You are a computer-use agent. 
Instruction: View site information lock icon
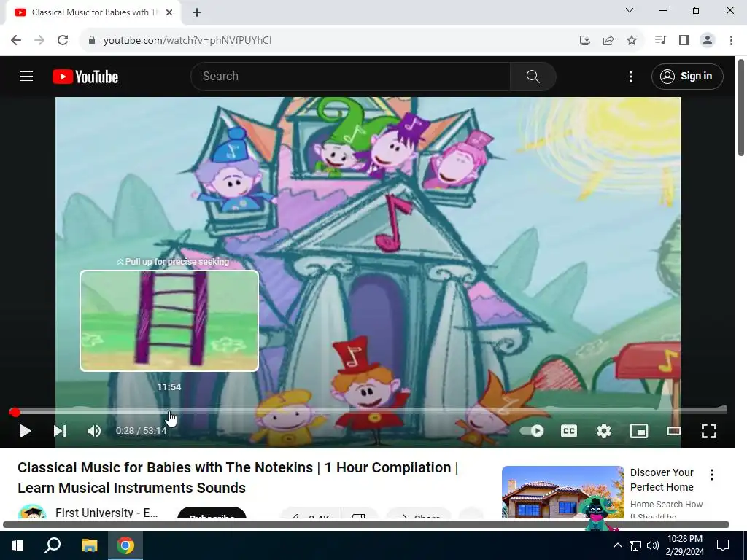pyautogui.click(x=92, y=40)
